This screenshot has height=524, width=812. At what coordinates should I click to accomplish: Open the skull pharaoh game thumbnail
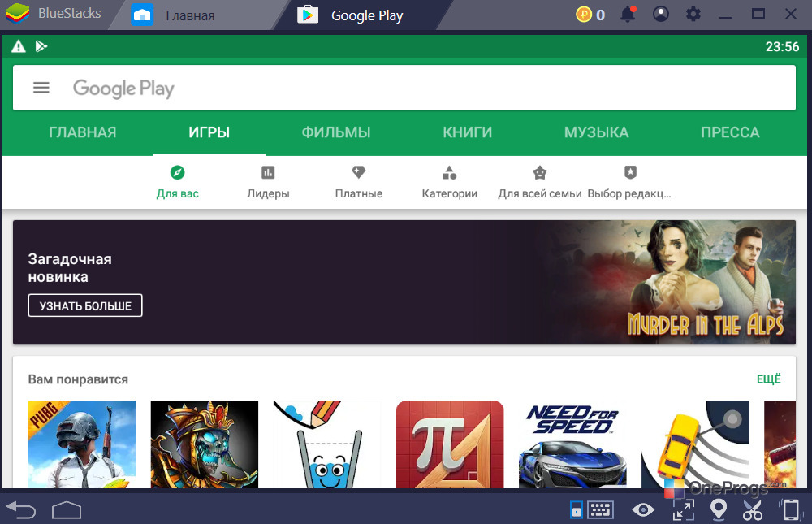coord(205,444)
